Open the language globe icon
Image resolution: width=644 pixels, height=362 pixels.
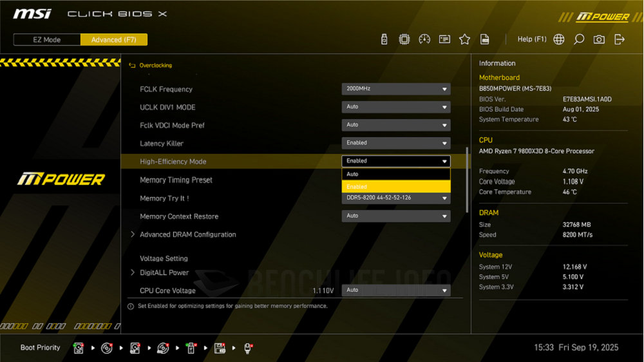coord(558,39)
